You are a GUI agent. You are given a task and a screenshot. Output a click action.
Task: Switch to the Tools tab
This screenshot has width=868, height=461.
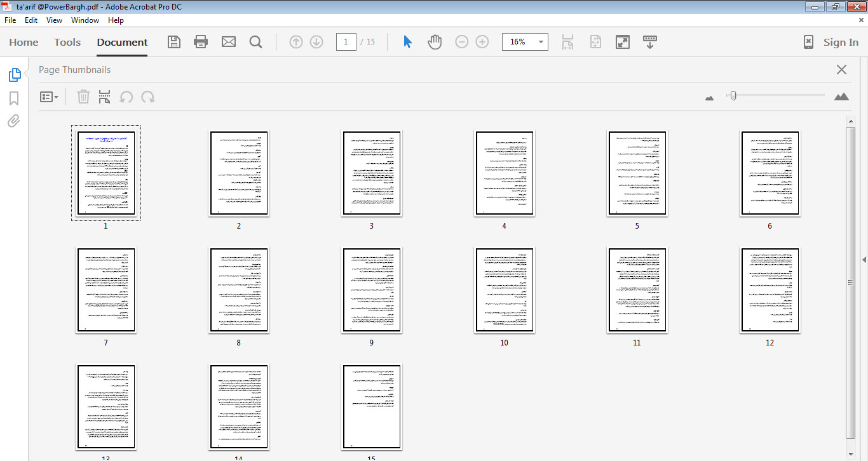tap(67, 43)
